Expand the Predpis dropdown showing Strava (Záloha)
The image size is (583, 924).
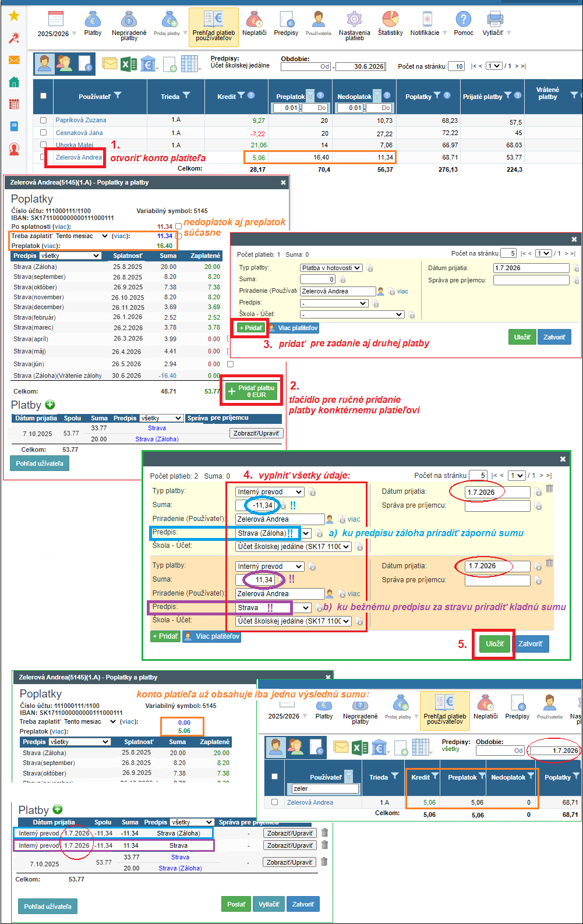click(x=274, y=533)
